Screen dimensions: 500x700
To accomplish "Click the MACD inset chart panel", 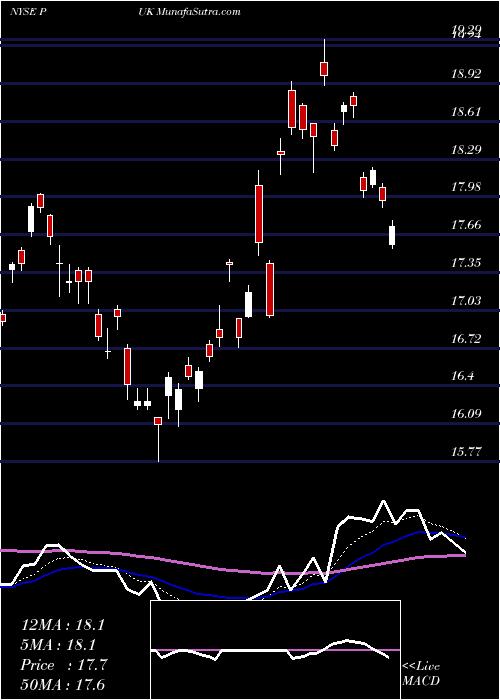I will (x=275, y=650).
